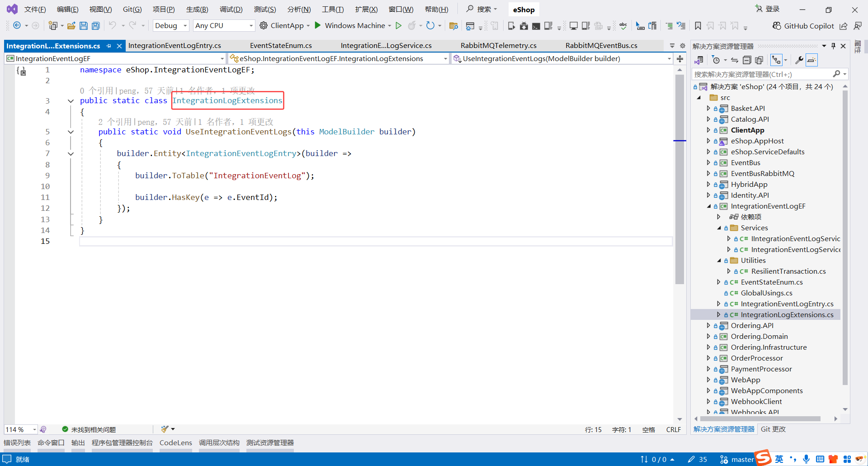Click the Open File folder icon
This screenshot has width=868, height=466.
point(71,26)
